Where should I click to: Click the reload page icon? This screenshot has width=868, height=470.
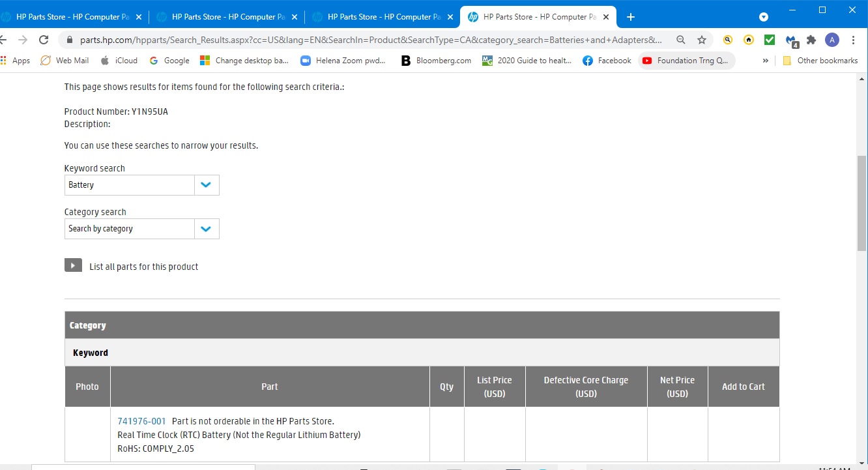(x=44, y=40)
